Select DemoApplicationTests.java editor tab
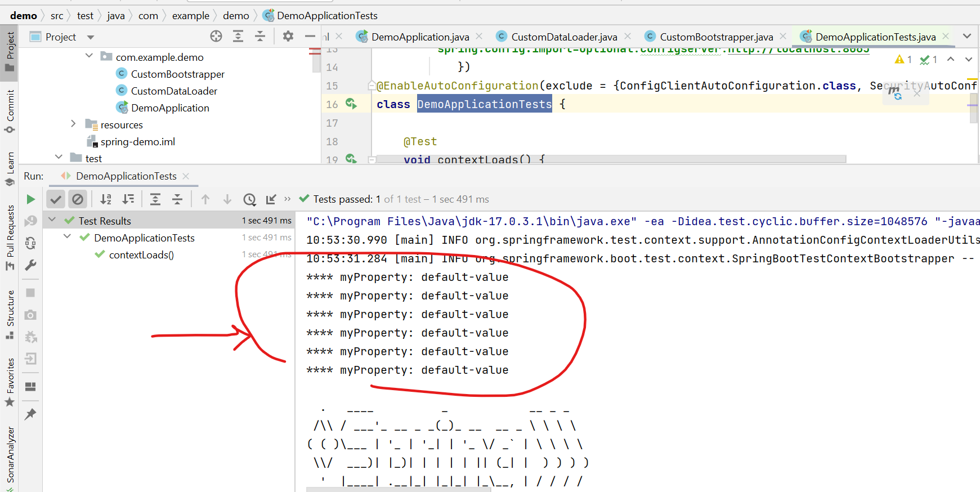 (x=875, y=37)
